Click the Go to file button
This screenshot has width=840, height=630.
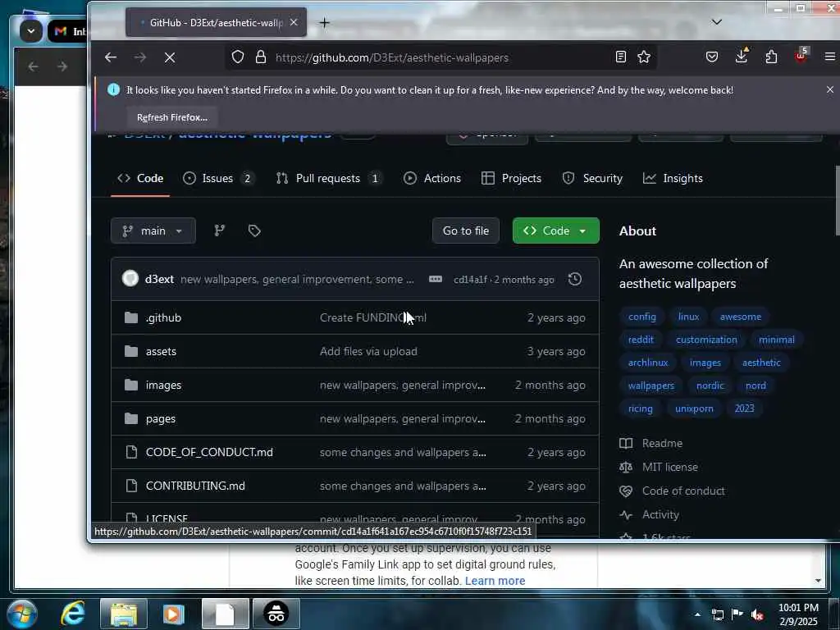coord(466,231)
